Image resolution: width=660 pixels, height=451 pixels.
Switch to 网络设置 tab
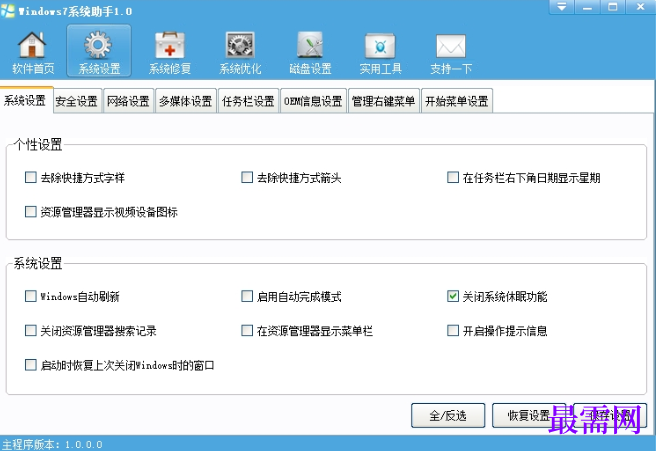128,101
